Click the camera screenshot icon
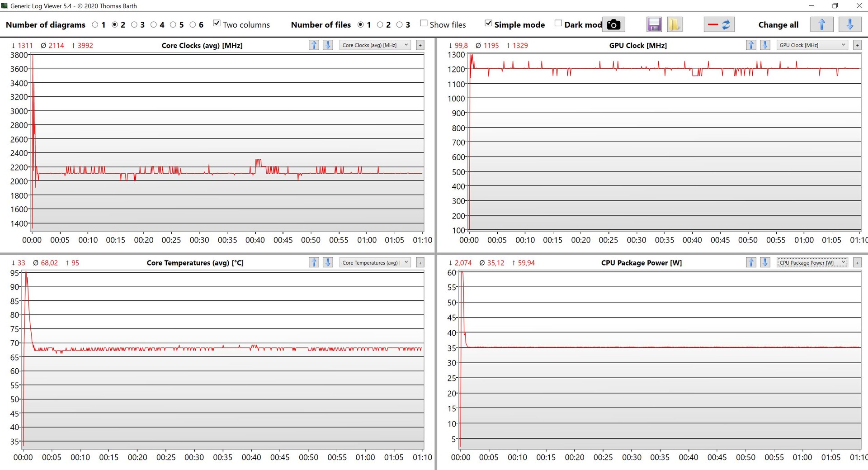The width and height of the screenshot is (868, 470). click(613, 24)
